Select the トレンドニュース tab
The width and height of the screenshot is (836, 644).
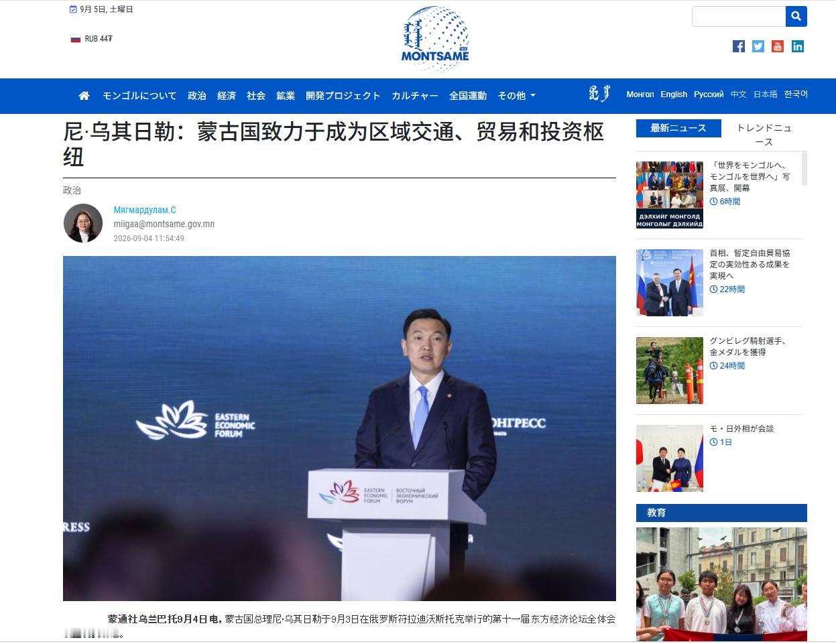tap(764, 135)
